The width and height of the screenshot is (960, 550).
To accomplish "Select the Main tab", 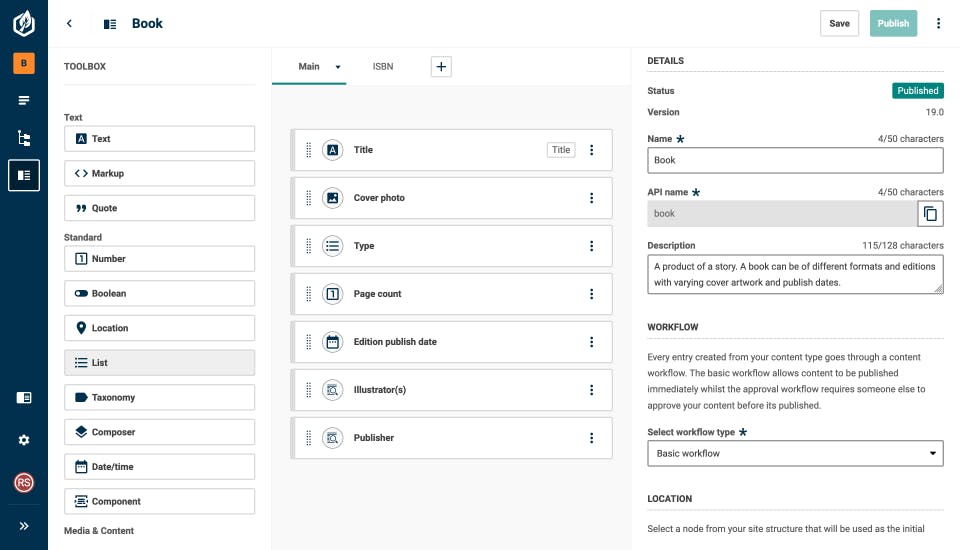I will pos(309,67).
